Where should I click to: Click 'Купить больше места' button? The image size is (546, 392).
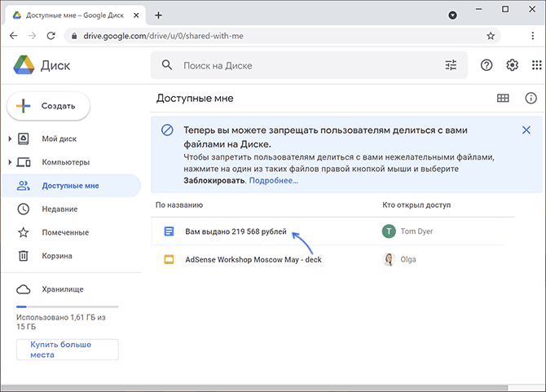67,350
